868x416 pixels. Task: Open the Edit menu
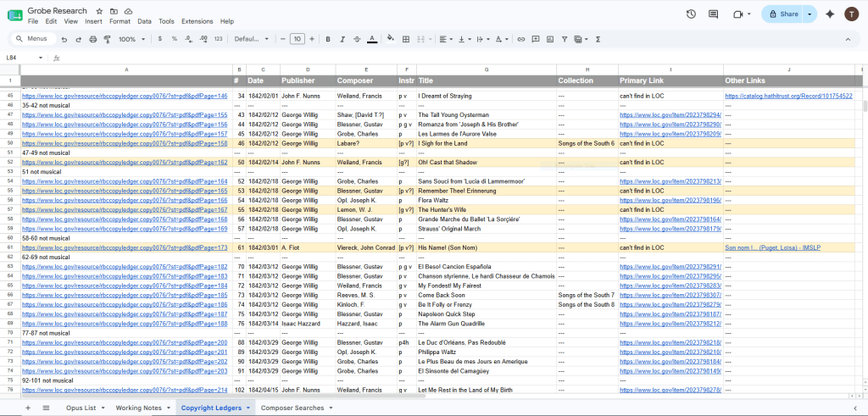click(x=51, y=21)
